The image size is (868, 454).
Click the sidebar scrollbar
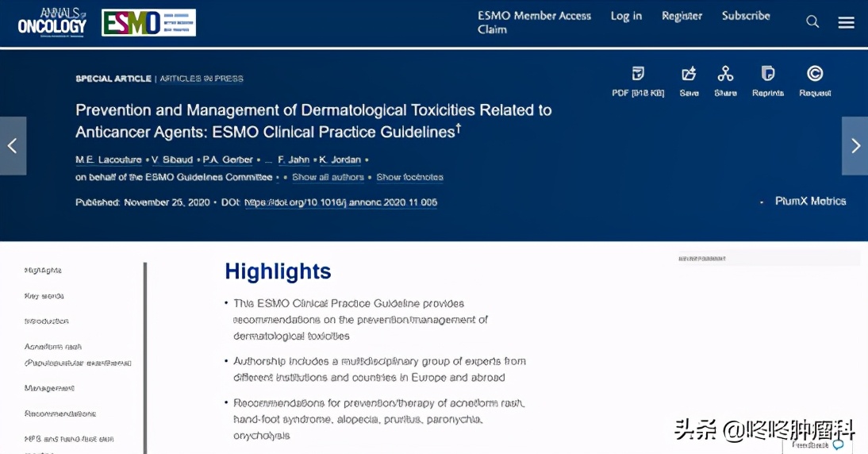click(x=145, y=358)
